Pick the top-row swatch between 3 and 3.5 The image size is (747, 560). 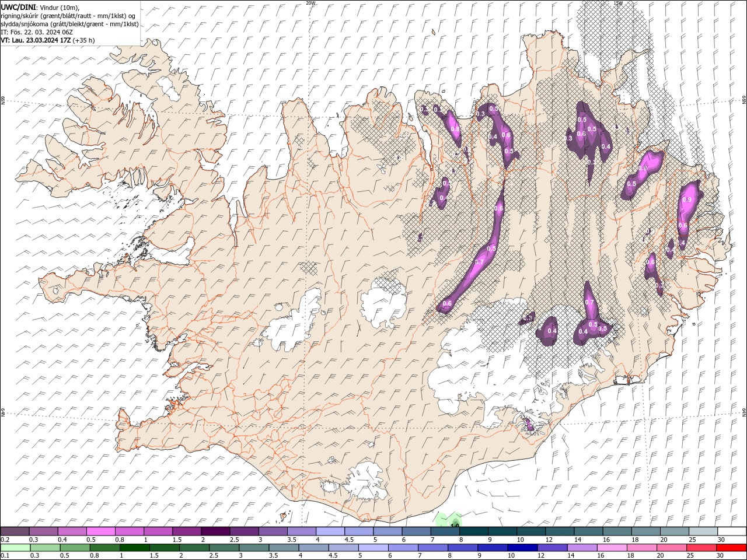click(x=273, y=531)
